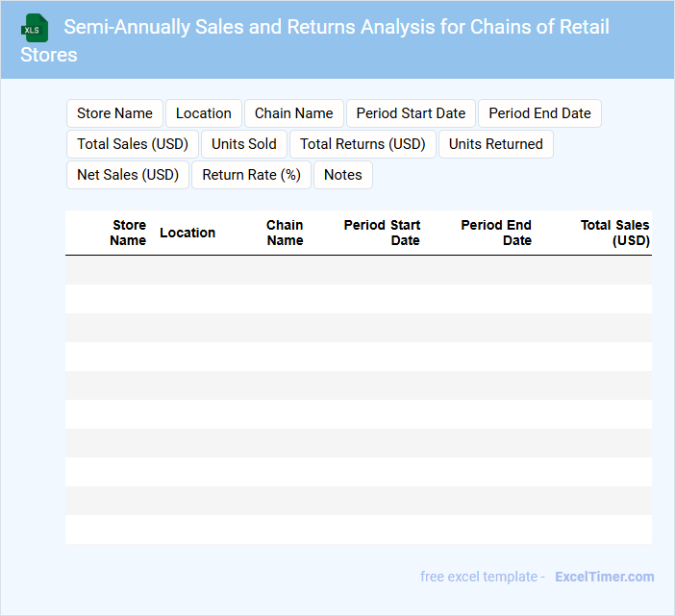Select the Period Start Date tag
This screenshot has width=675, height=616.
(x=411, y=113)
